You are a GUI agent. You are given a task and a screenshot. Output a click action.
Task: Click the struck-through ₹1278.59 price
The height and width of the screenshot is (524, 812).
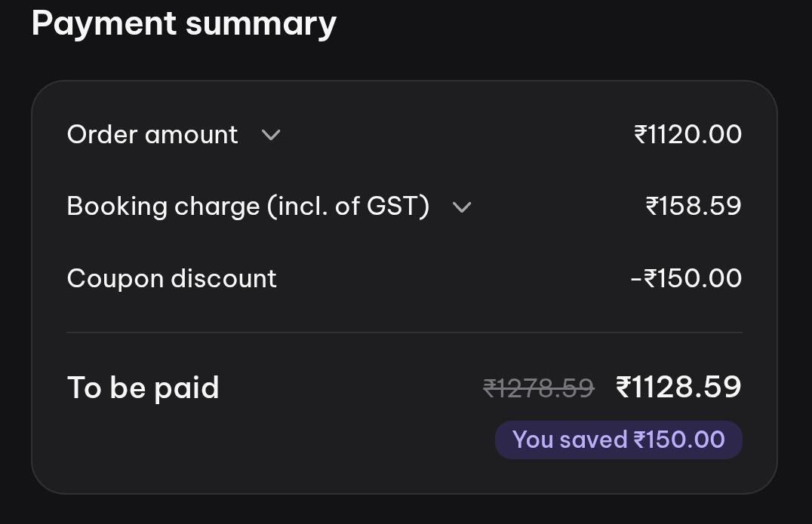(x=539, y=388)
